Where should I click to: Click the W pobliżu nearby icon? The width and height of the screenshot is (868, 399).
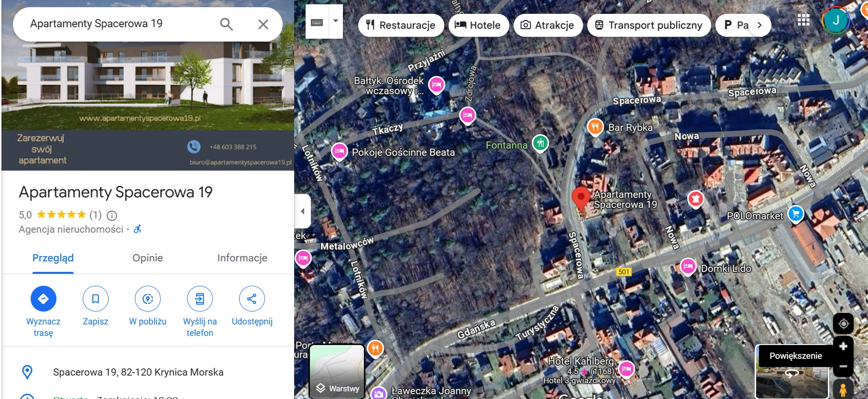(x=148, y=299)
